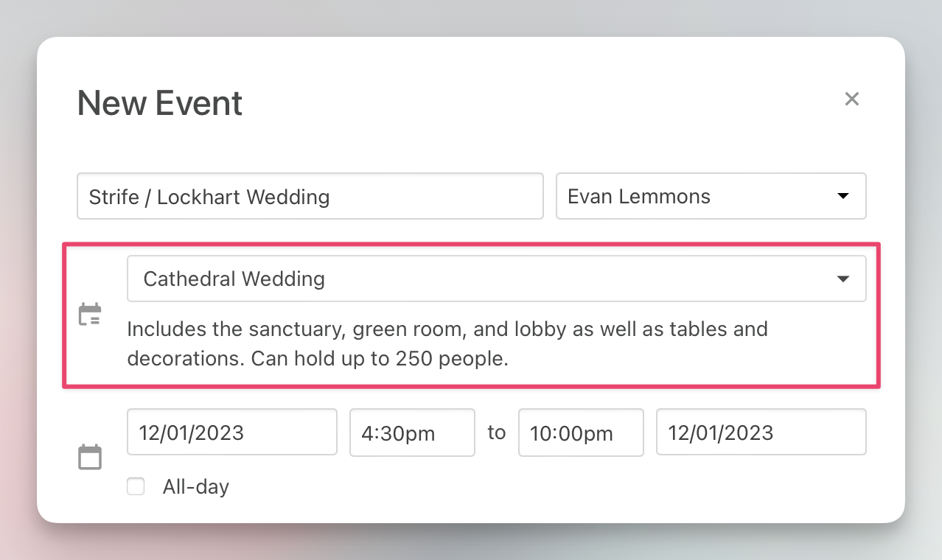942x560 pixels.
Task: Click the start date field 12/01/2023
Action: coord(231,433)
